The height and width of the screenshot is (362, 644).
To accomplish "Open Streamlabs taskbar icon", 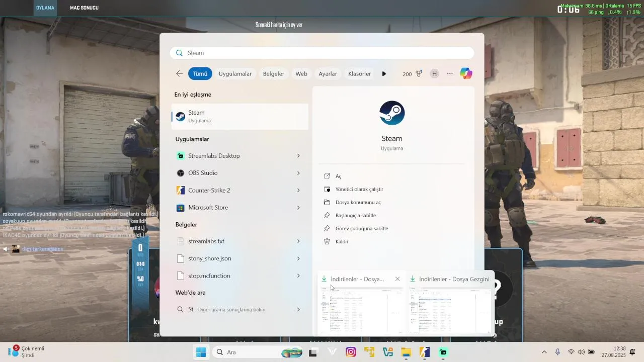I will (x=443, y=352).
